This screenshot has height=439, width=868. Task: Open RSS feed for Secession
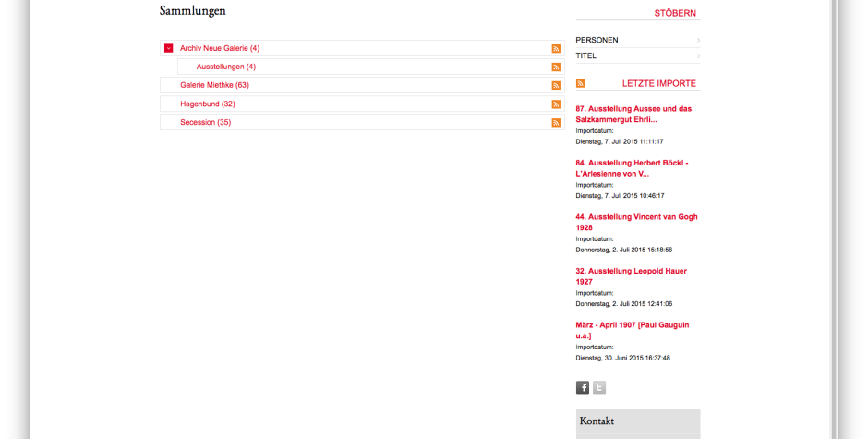556,123
